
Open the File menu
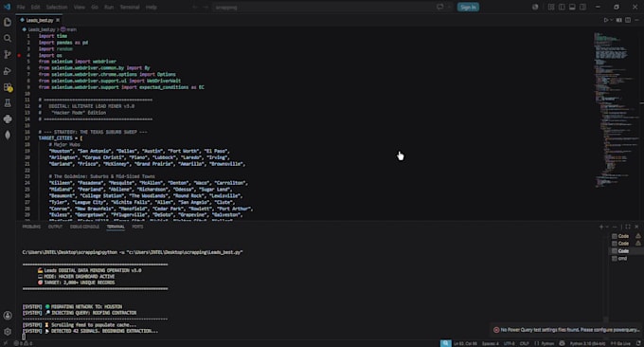tap(21, 7)
